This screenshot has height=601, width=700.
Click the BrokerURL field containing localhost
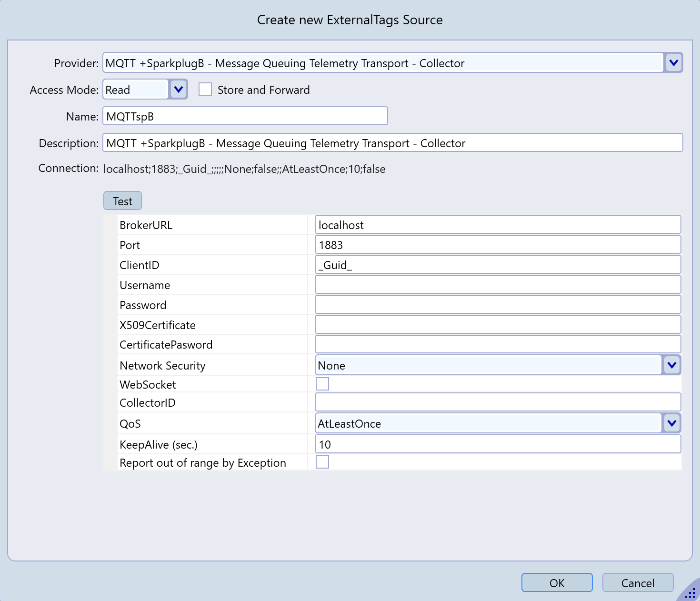(x=498, y=225)
